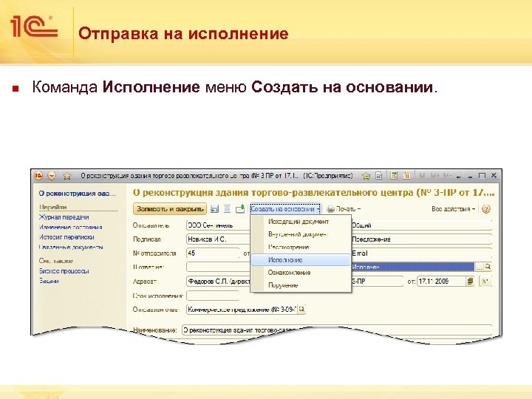
Task: Click the registration number field 3-ПР
Action: tap(377, 282)
